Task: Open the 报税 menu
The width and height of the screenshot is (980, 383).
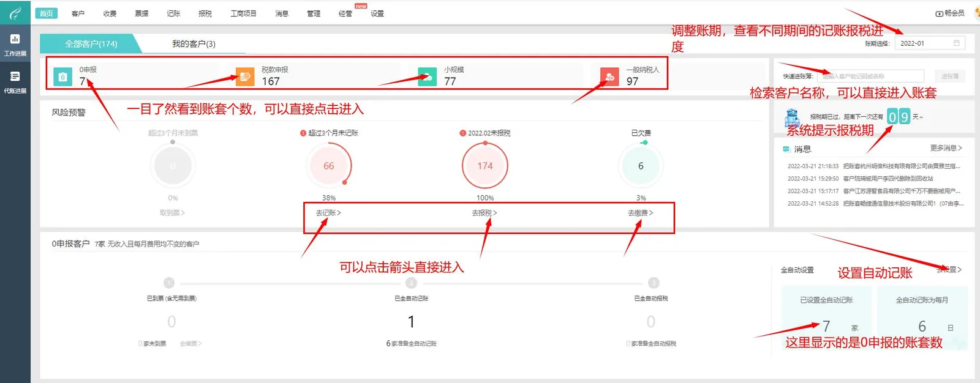Action: coord(205,13)
